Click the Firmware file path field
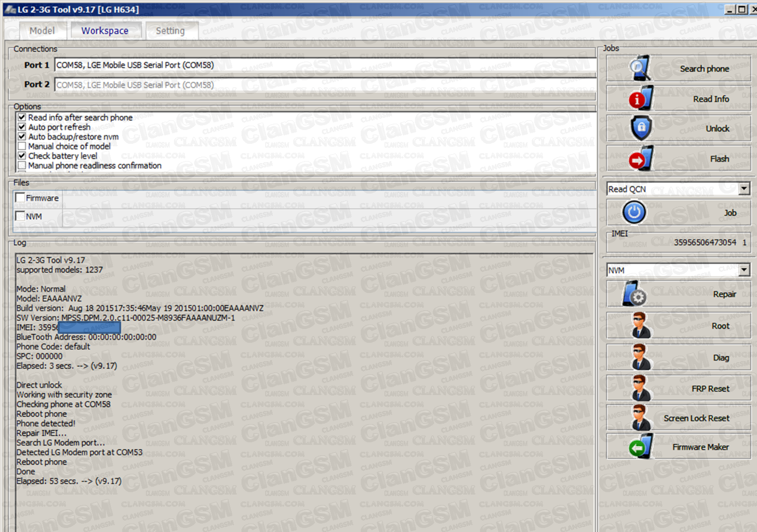 click(x=329, y=198)
